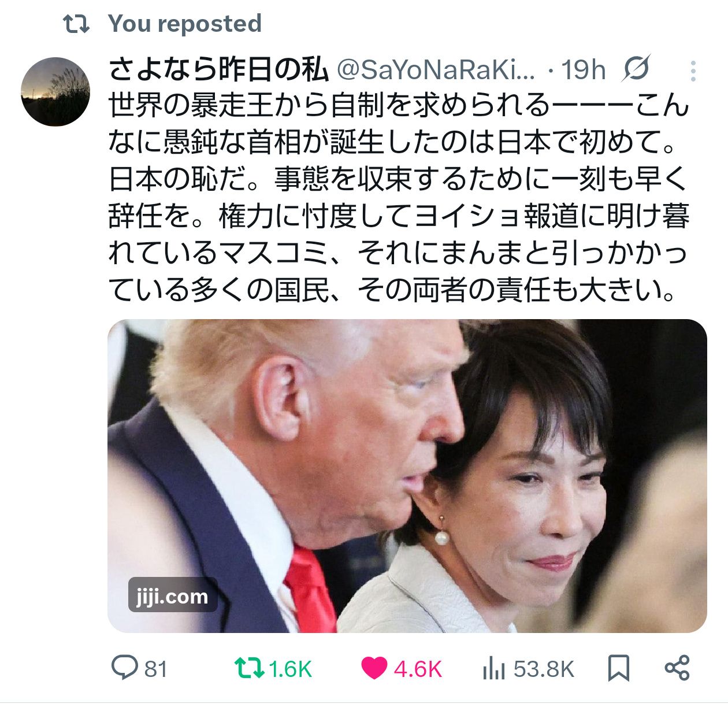Undo repost via green arrows icon

tap(249, 668)
